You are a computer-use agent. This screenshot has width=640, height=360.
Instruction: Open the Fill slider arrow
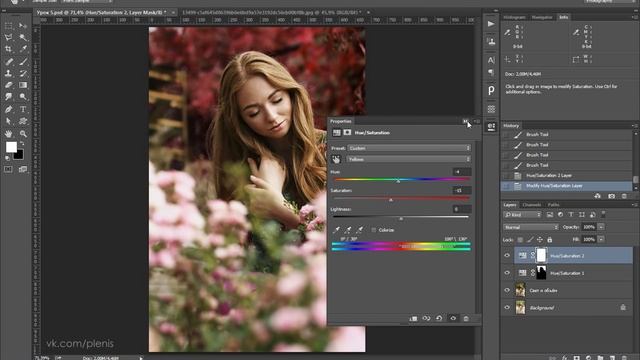tap(601, 240)
